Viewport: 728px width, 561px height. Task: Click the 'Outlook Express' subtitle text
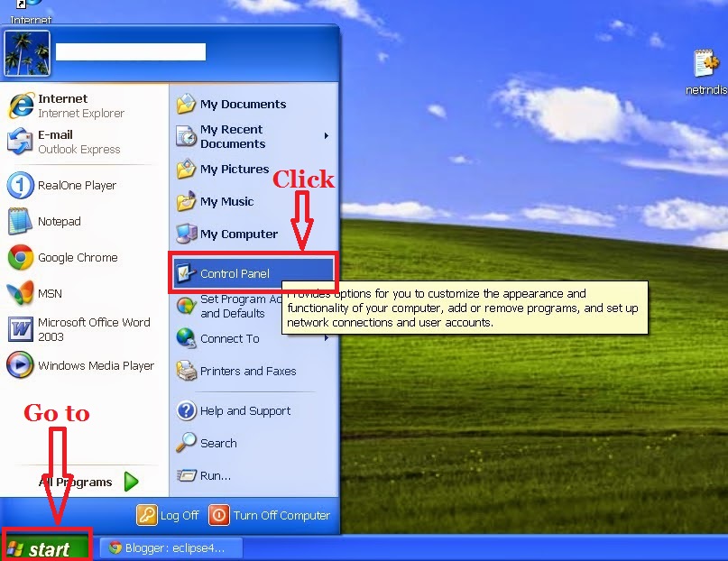coord(78,150)
